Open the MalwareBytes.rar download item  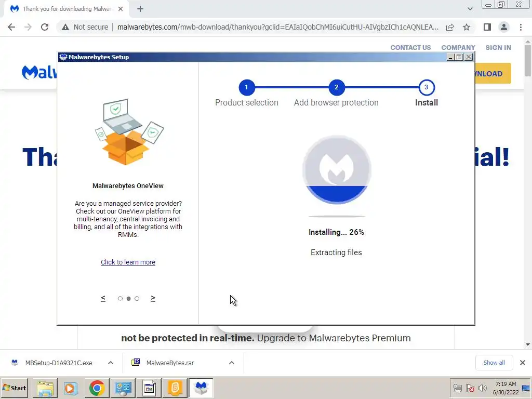pyautogui.click(x=170, y=363)
